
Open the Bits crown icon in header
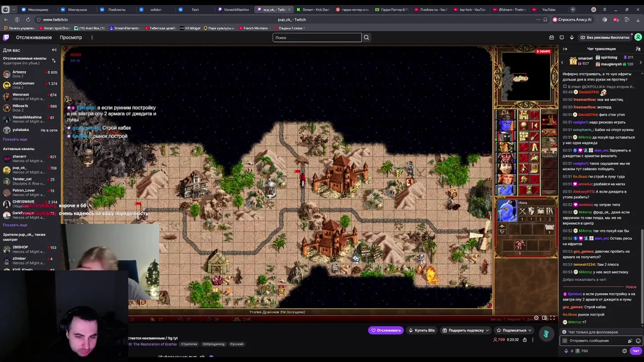tap(572, 37)
